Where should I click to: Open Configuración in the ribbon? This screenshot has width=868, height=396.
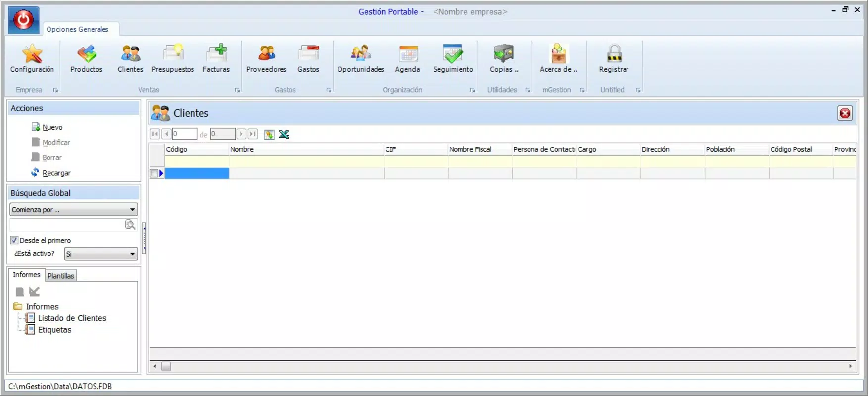pos(32,58)
